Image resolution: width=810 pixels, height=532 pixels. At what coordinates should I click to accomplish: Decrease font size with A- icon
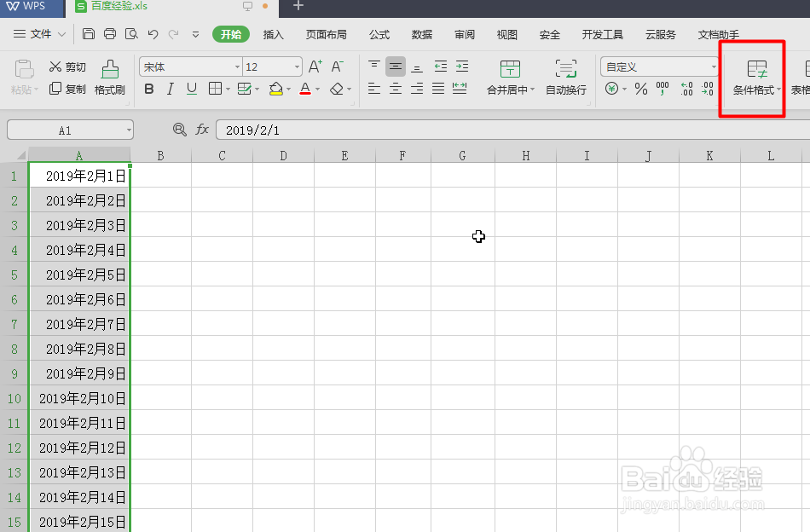[337, 66]
